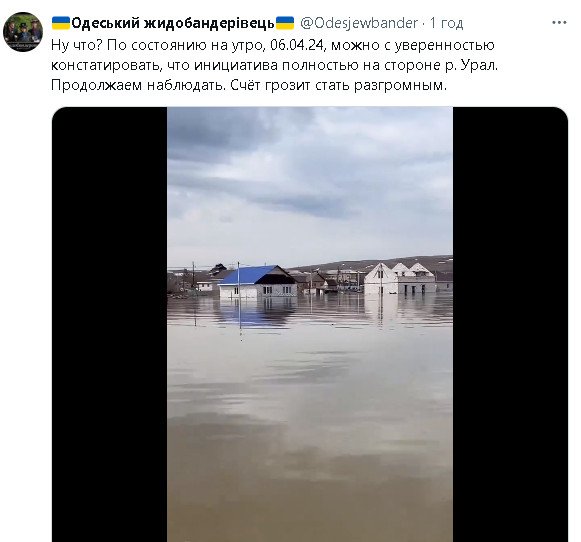581x542 pixels.
Task: Click the right black letterbox of the video
Action: 510,324
